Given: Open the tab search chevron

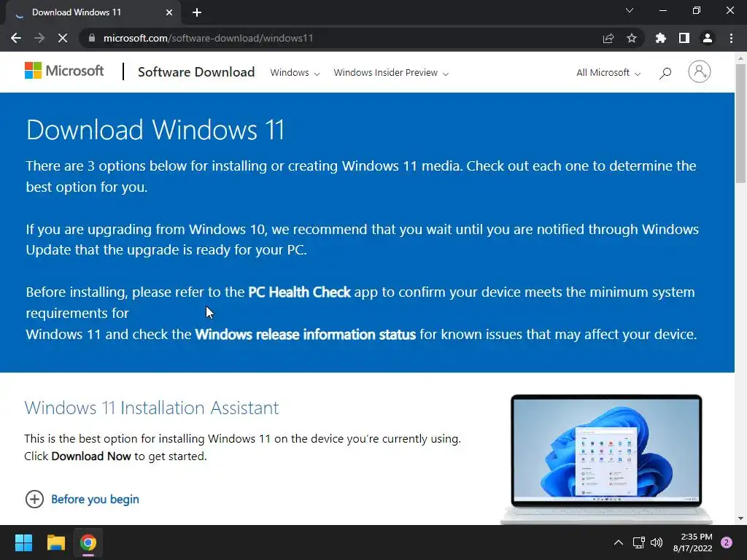Looking at the screenshot, I should pos(630,10).
